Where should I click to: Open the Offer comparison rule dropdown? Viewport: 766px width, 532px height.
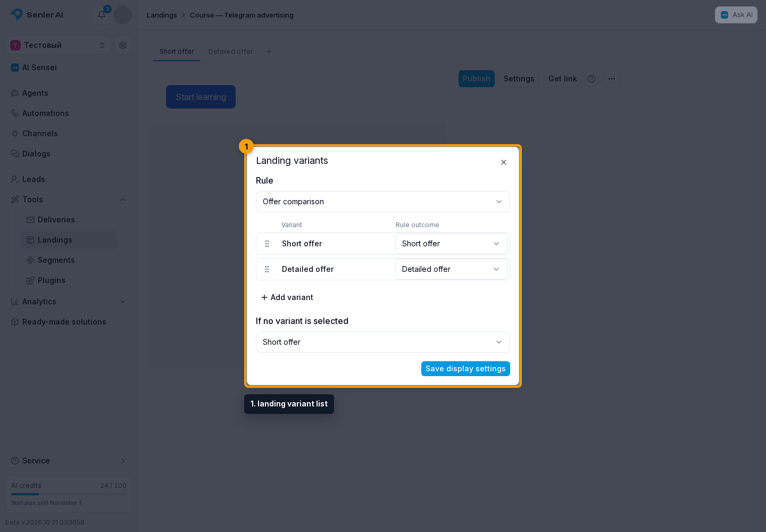(x=383, y=202)
